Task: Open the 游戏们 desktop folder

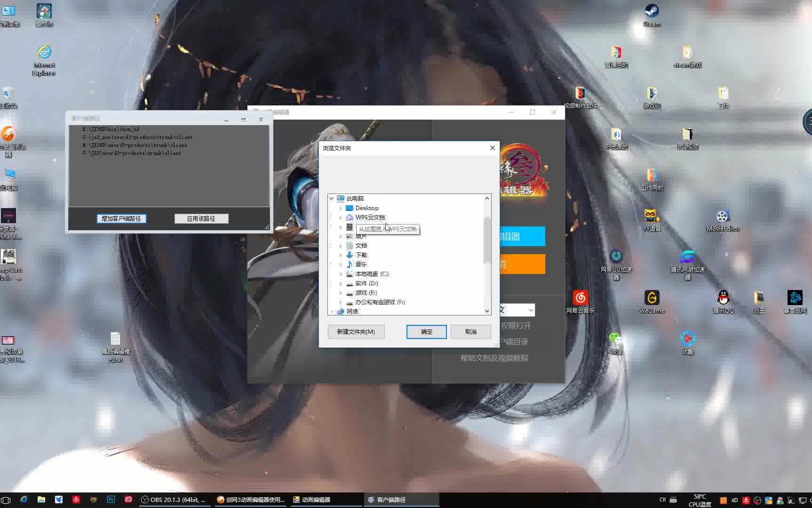Action: [x=652, y=97]
